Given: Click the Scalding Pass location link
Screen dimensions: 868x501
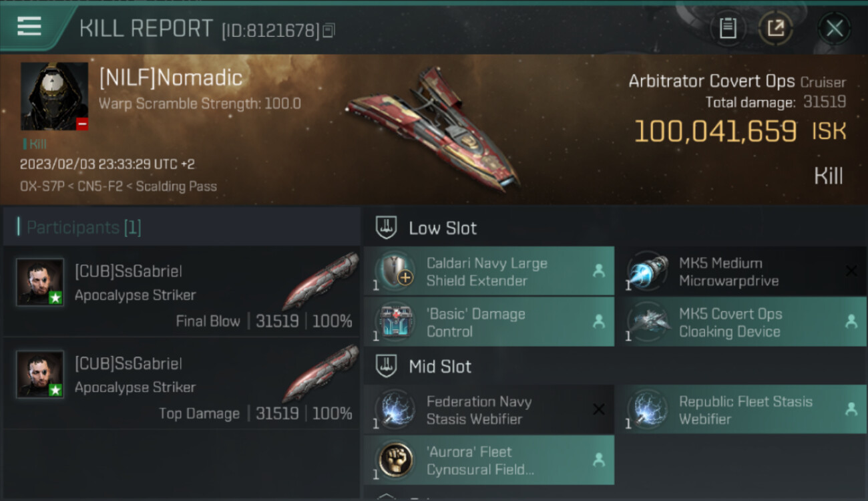Looking at the screenshot, I should [176, 186].
